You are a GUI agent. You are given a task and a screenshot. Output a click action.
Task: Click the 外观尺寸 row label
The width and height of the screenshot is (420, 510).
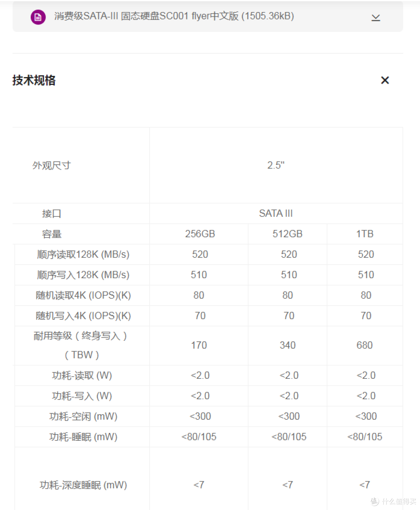coord(51,165)
